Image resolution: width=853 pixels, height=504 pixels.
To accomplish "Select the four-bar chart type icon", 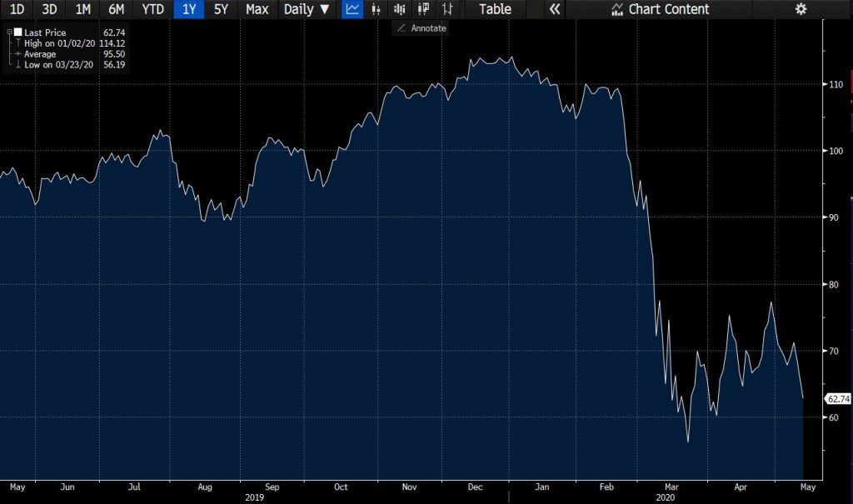I will (399, 8).
